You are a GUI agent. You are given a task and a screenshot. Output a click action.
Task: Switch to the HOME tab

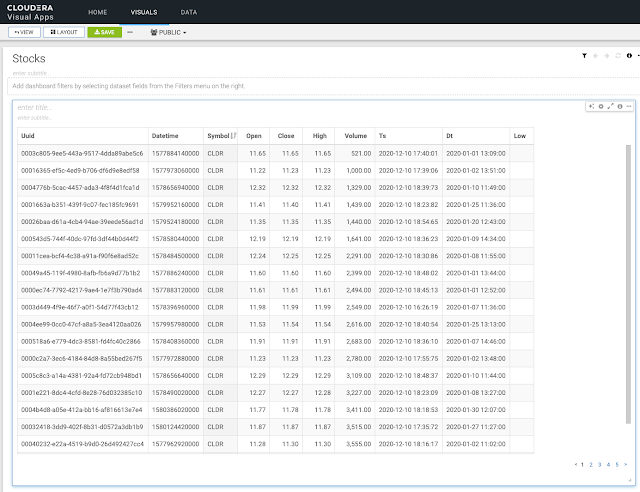[x=97, y=12]
